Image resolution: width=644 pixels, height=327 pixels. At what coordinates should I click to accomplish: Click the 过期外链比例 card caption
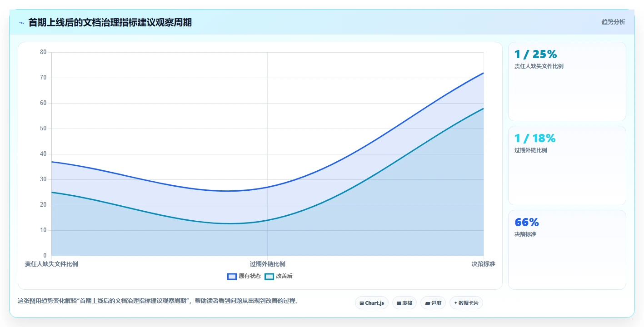531,150
